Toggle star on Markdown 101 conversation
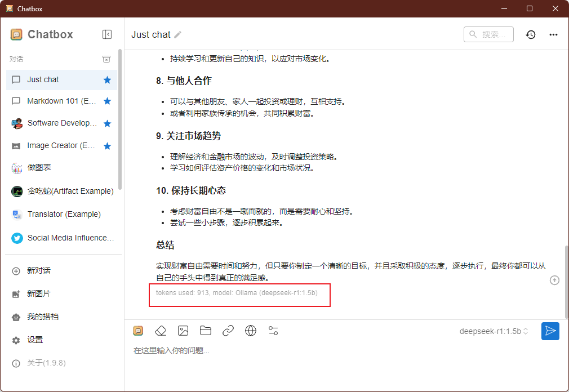 pos(107,101)
